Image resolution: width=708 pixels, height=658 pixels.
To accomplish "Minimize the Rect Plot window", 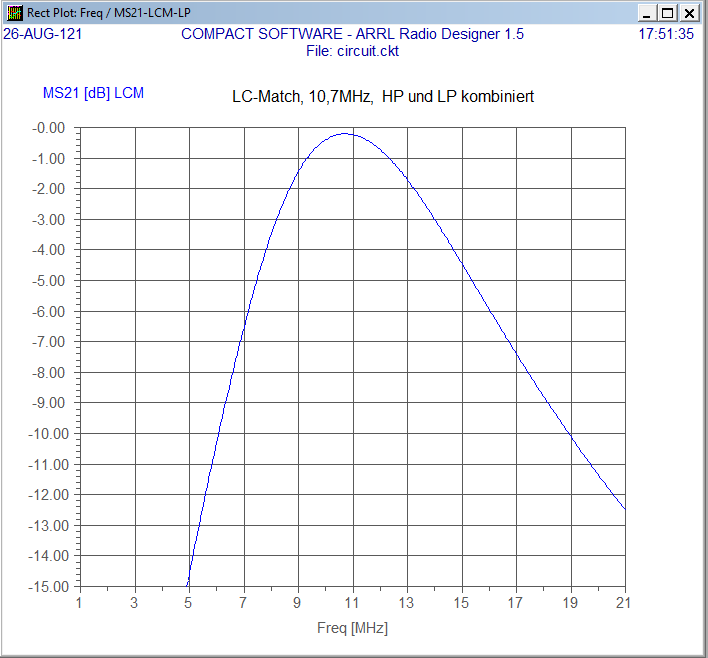I will pyautogui.click(x=647, y=13).
